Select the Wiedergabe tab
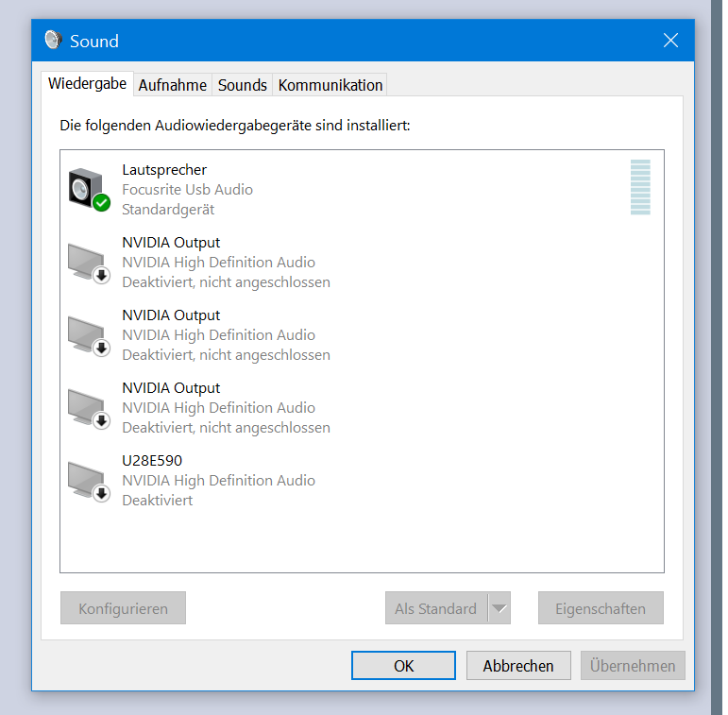This screenshot has width=728, height=715. pos(87,83)
